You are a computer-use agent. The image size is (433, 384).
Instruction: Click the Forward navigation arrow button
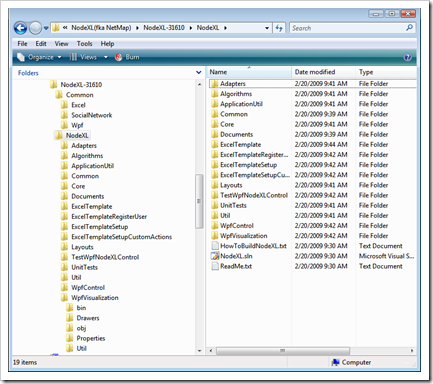(x=35, y=28)
